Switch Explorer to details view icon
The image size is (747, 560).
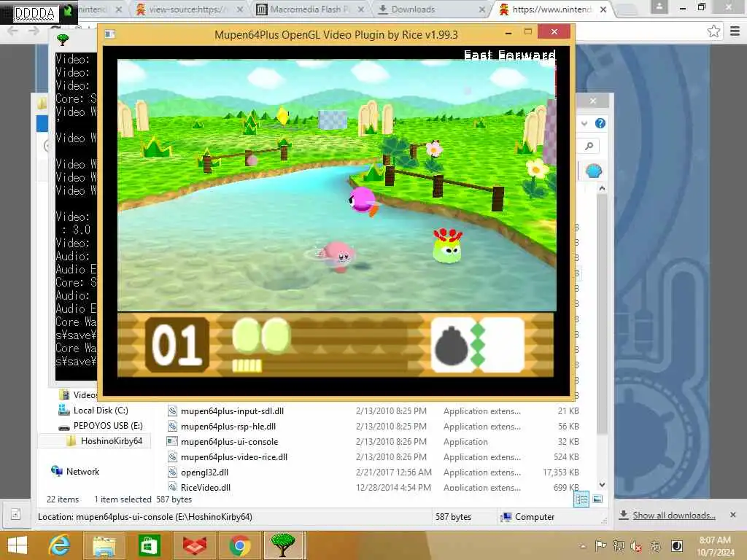point(581,499)
